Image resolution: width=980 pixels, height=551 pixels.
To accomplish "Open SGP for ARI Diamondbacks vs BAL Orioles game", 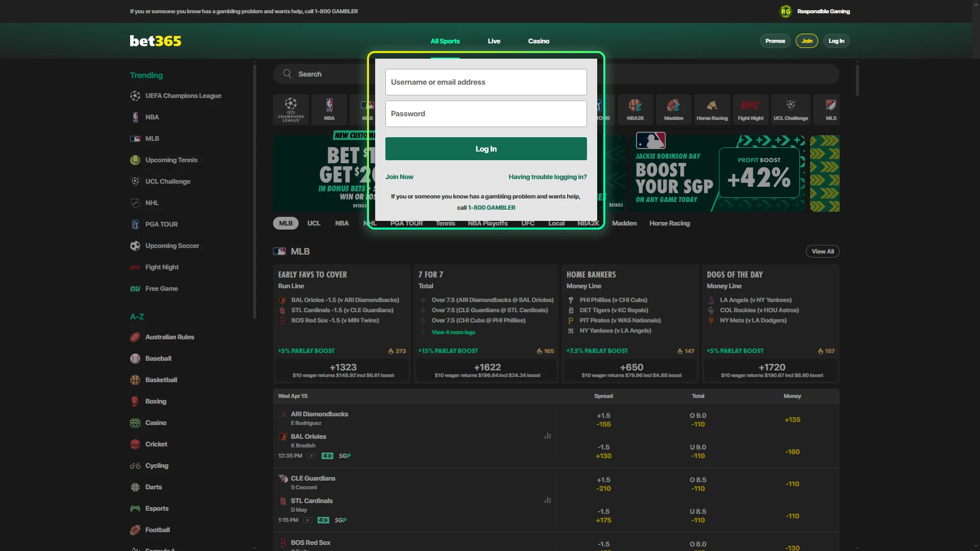I will 345,456.
